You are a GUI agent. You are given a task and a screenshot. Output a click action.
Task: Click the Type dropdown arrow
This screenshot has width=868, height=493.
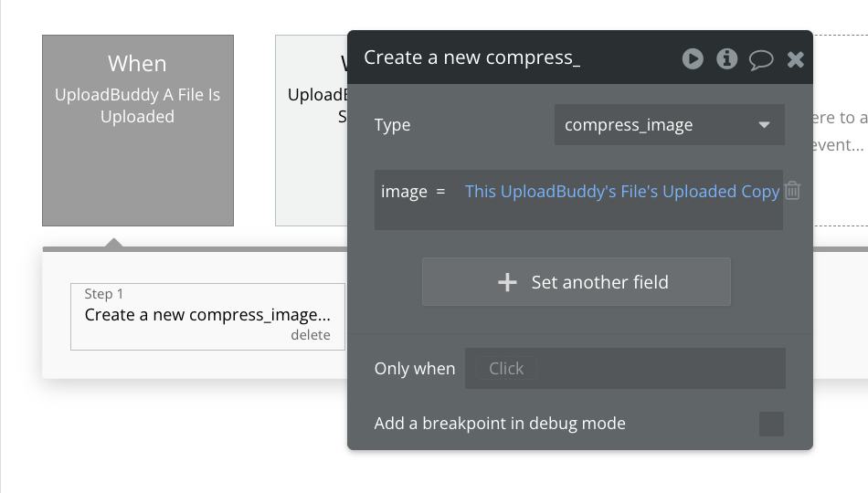tap(764, 125)
